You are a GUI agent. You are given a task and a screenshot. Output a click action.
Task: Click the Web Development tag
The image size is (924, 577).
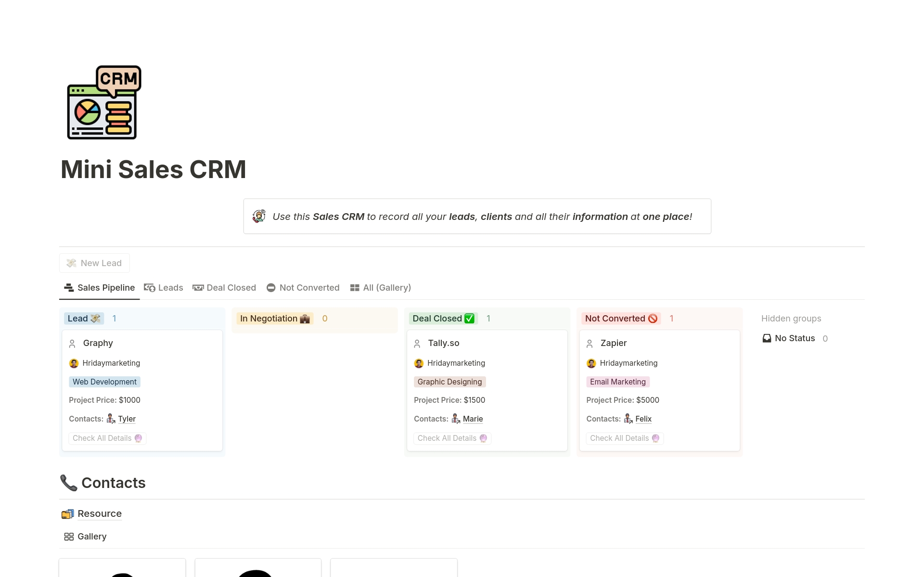click(x=104, y=382)
